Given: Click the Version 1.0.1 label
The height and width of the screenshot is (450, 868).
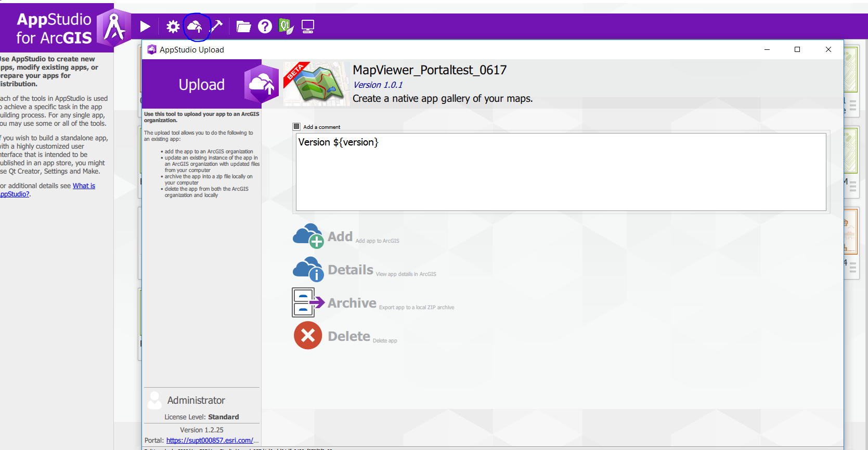Looking at the screenshot, I should pyautogui.click(x=378, y=85).
